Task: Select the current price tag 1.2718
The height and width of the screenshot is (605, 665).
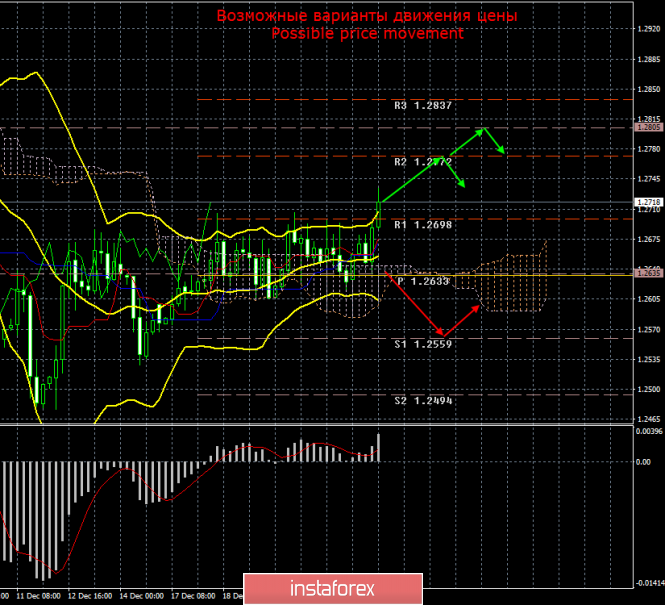Action: click(x=647, y=201)
